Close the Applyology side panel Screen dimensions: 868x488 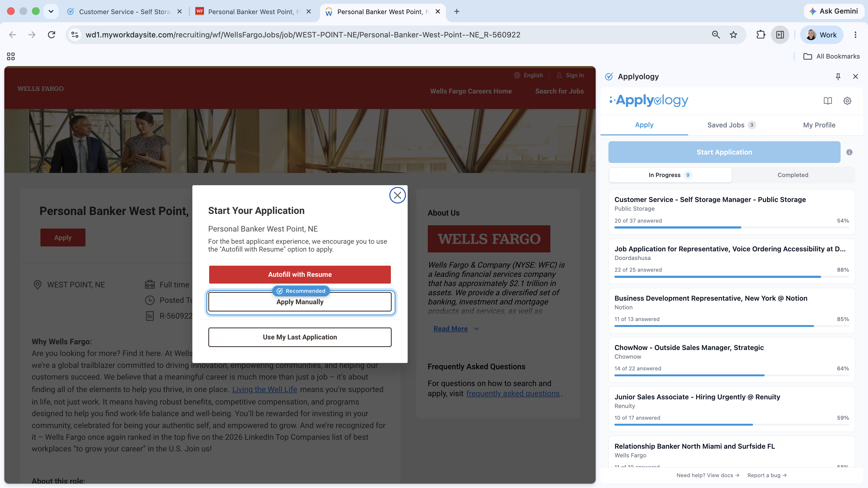coord(855,76)
